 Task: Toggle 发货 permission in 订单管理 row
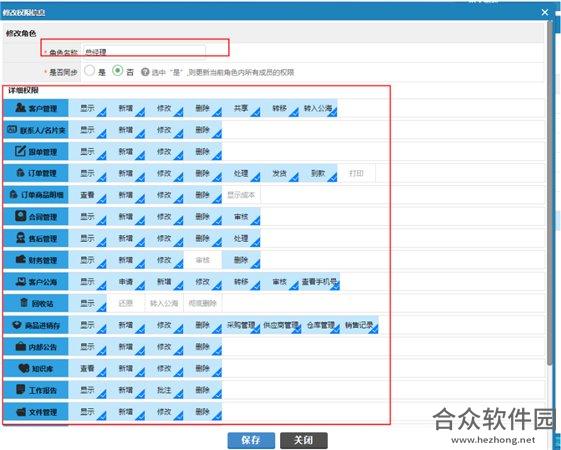tap(280, 173)
